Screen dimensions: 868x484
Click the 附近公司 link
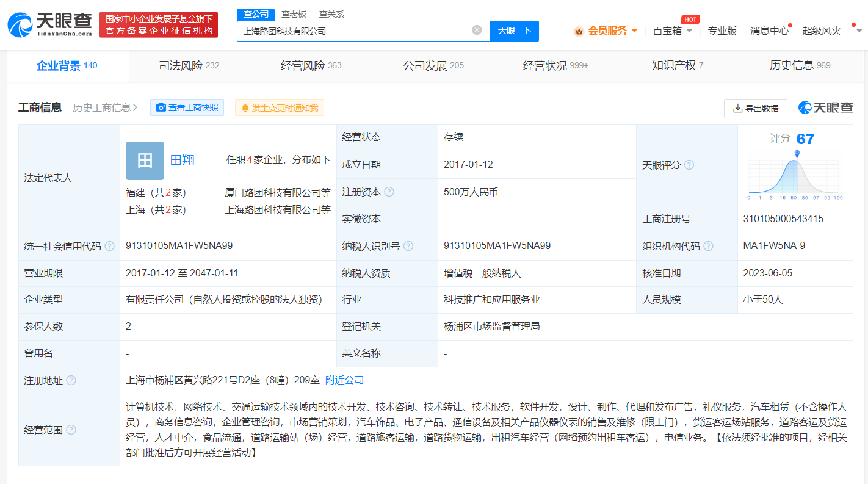pos(344,380)
